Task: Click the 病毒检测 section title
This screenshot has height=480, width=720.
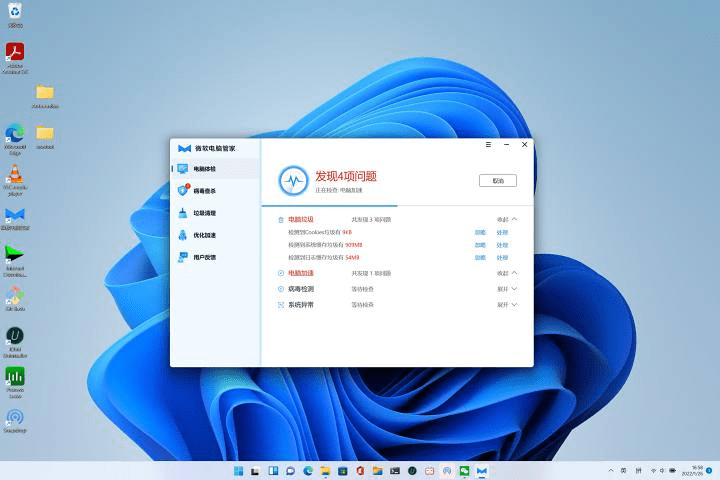Action: coord(301,289)
